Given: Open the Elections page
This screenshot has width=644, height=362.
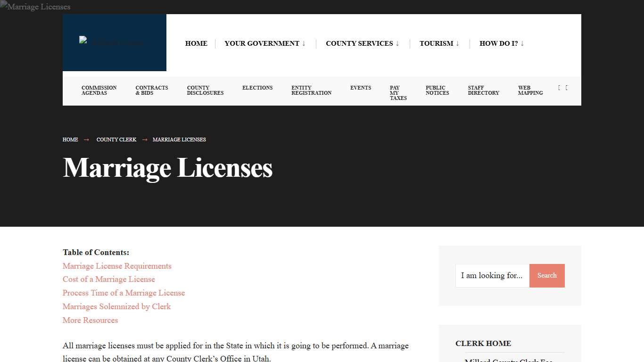Looking at the screenshot, I should [257, 88].
